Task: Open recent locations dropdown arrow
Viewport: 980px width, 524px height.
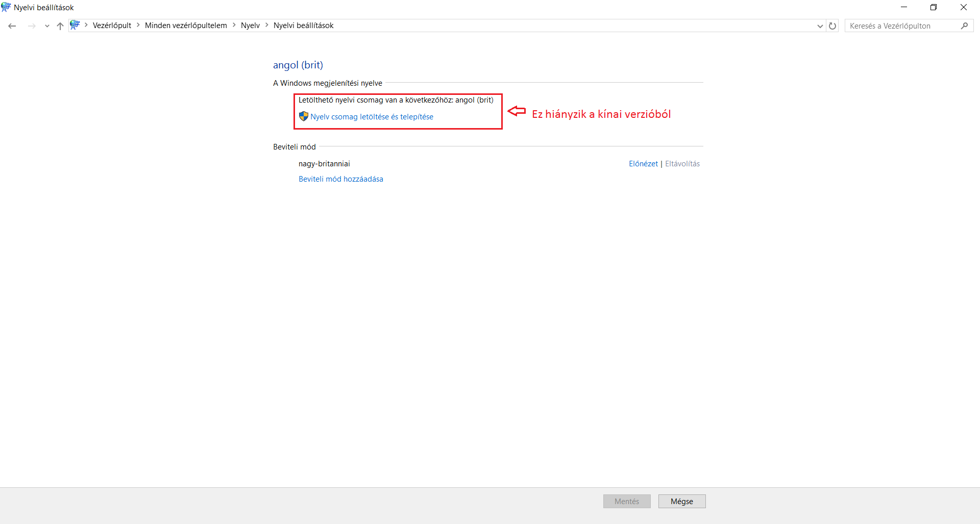Action: (47, 26)
